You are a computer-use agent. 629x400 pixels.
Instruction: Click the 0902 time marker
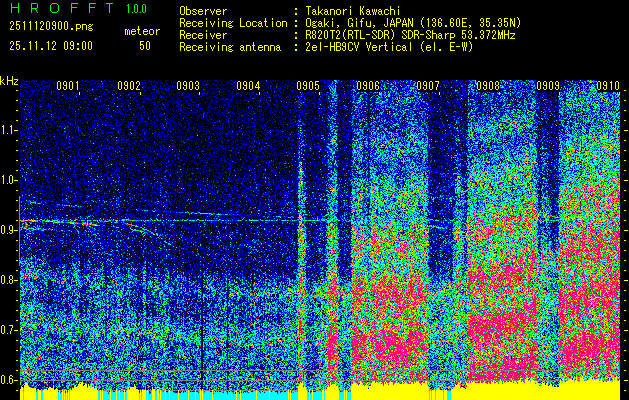click(129, 85)
